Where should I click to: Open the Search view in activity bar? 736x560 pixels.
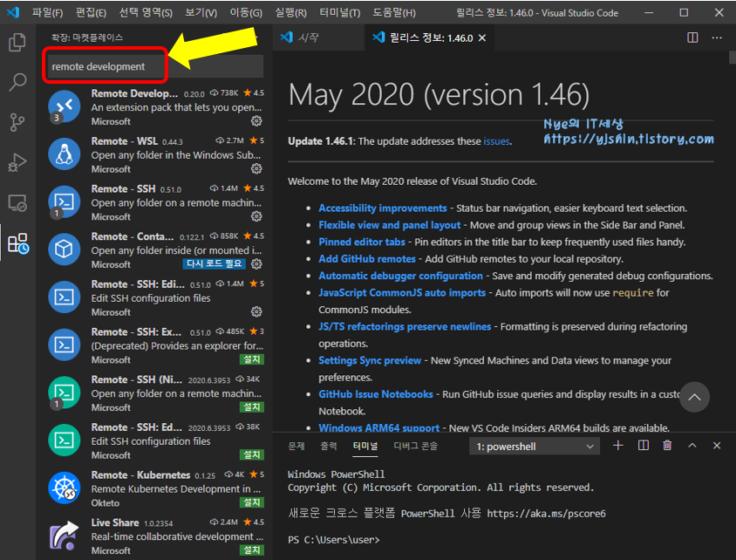[17, 82]
